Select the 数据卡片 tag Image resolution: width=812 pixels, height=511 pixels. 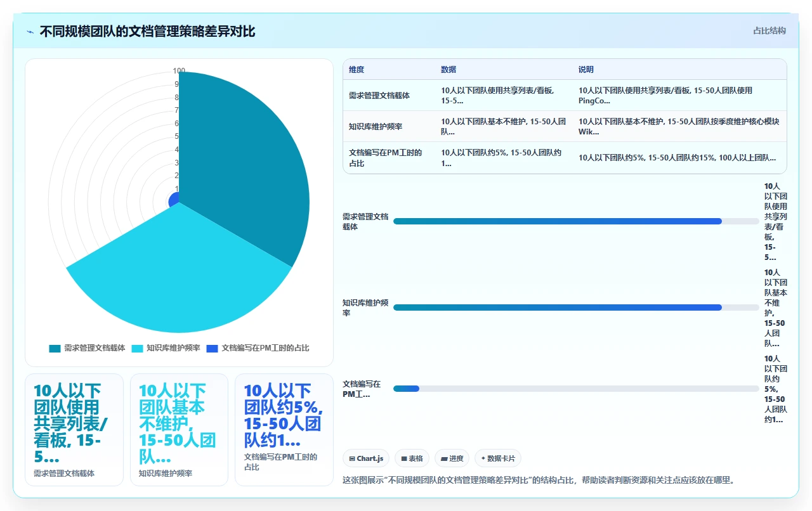pyautogui.click(x=498, y=458)
